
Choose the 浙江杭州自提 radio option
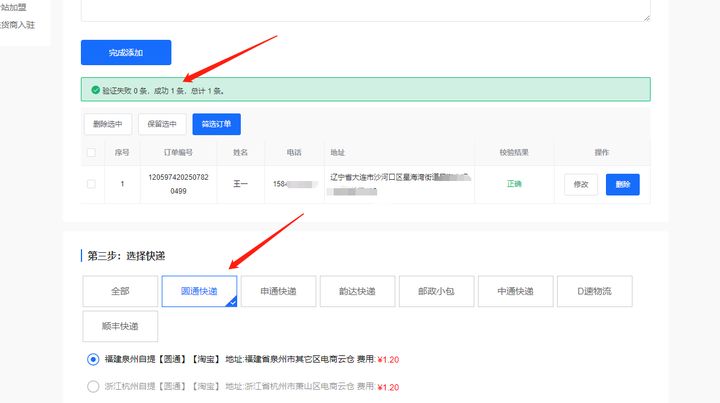tap(93, 386)
